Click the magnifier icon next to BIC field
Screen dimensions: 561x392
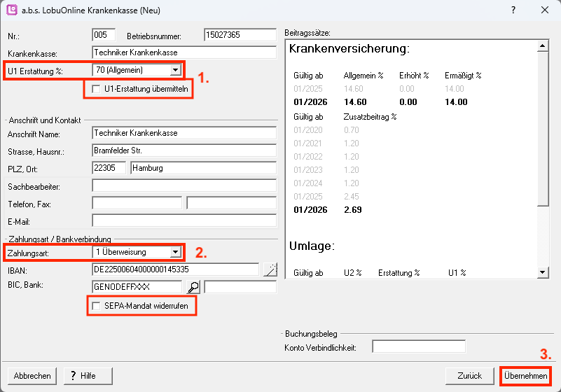click(x=193, y=287)
